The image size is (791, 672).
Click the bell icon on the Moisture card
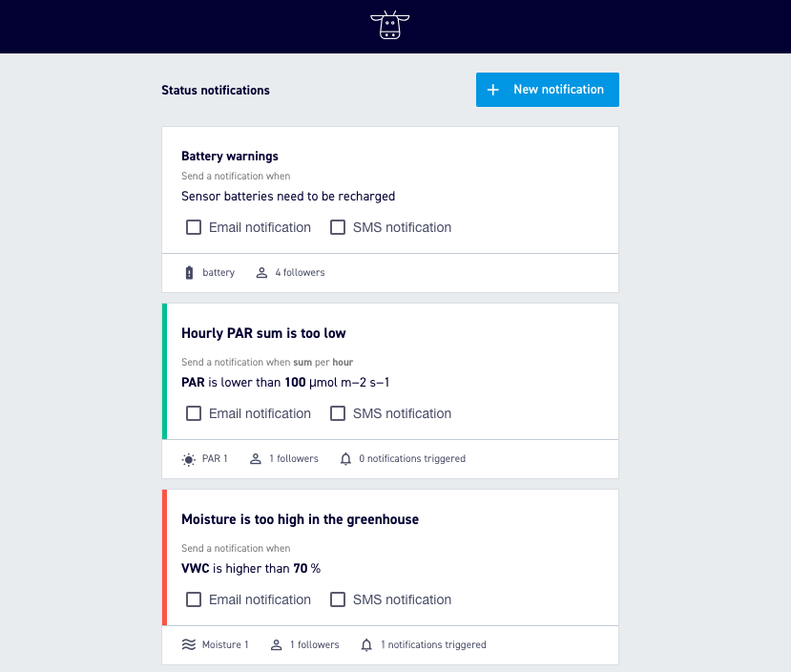click(366, 644)
